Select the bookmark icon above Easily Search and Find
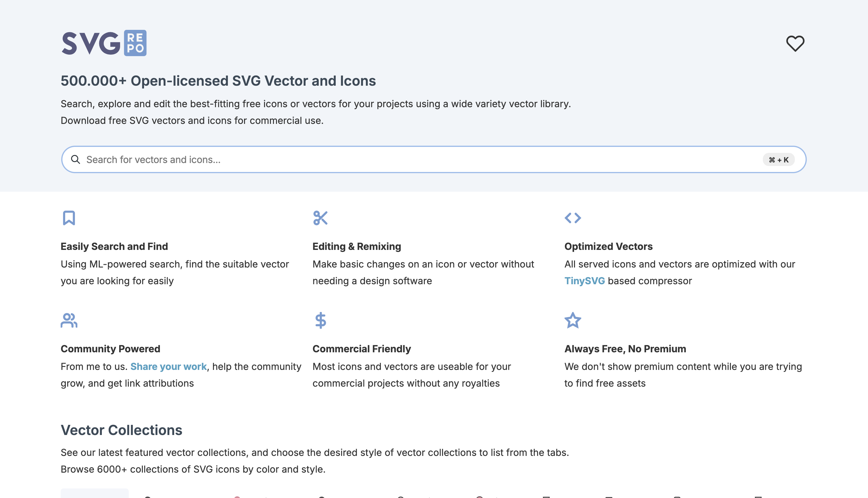Image resolution: width=868 pixels, height=498 pixels. tap(68, 218)
